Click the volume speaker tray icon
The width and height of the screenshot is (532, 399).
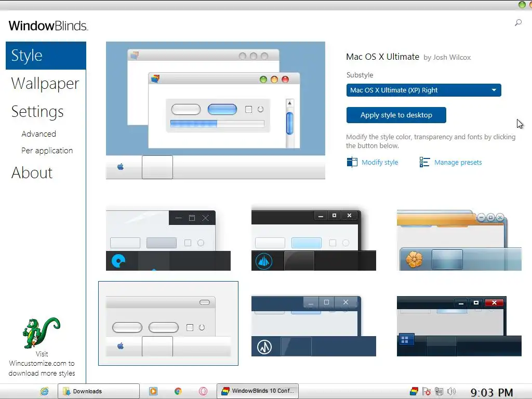pos(451,392)
